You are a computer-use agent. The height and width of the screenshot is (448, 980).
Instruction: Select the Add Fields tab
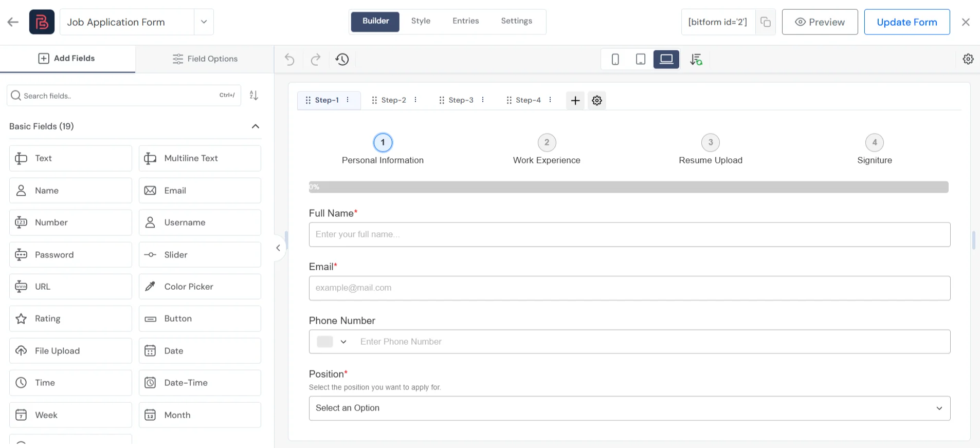[x=67, y=59]
